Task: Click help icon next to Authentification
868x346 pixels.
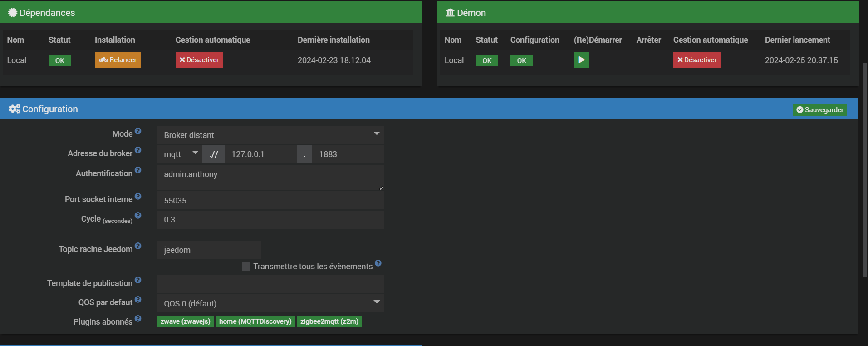Action: [138, 170]
